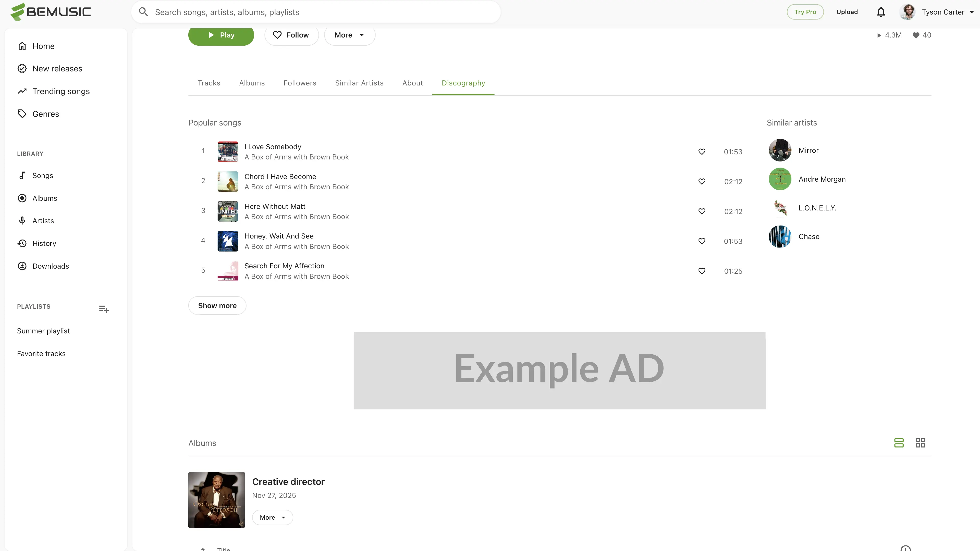
Task: Like the song I Love Somebody
Action: (x=702, y=152)
